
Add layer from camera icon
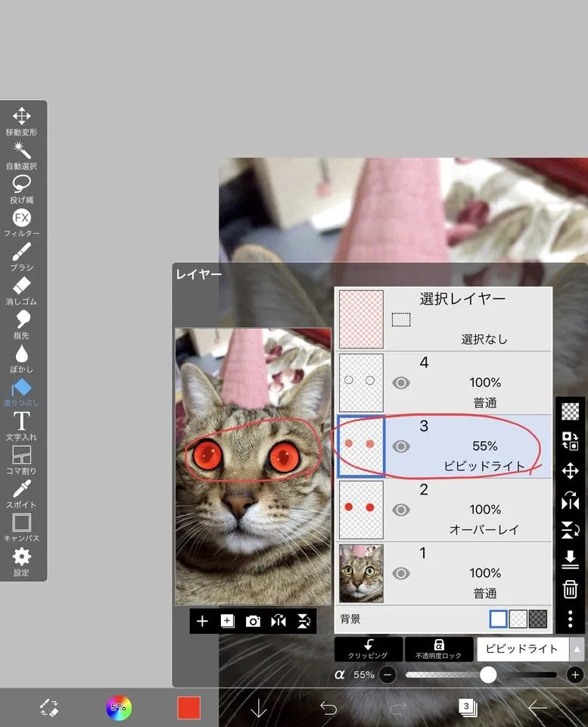tap(253, 621)
